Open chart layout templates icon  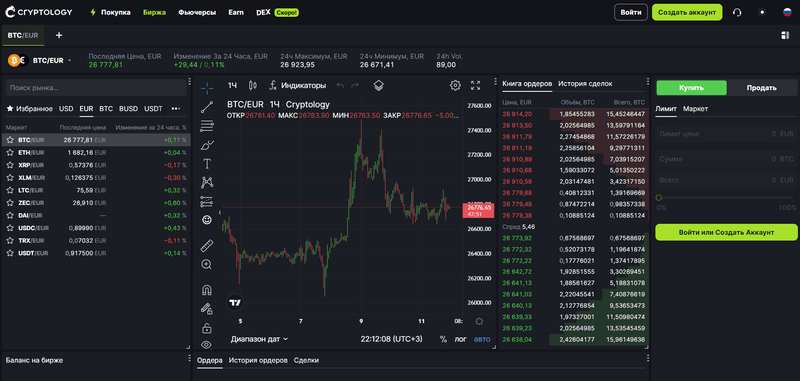point(379,85)
